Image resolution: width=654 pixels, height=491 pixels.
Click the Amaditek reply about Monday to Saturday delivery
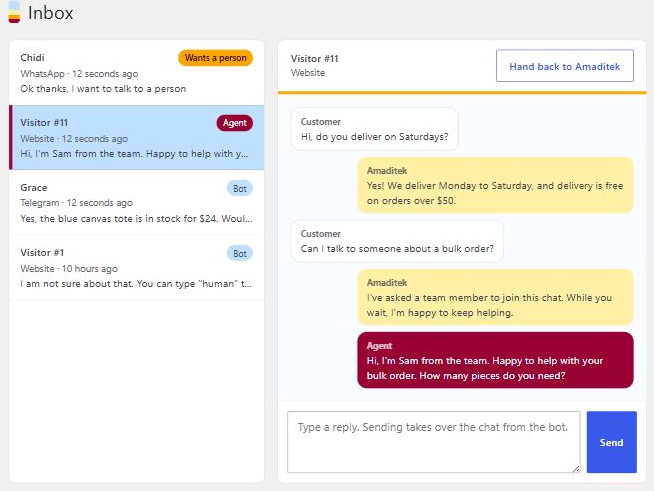pyautogui.click(x=496, y=185)
